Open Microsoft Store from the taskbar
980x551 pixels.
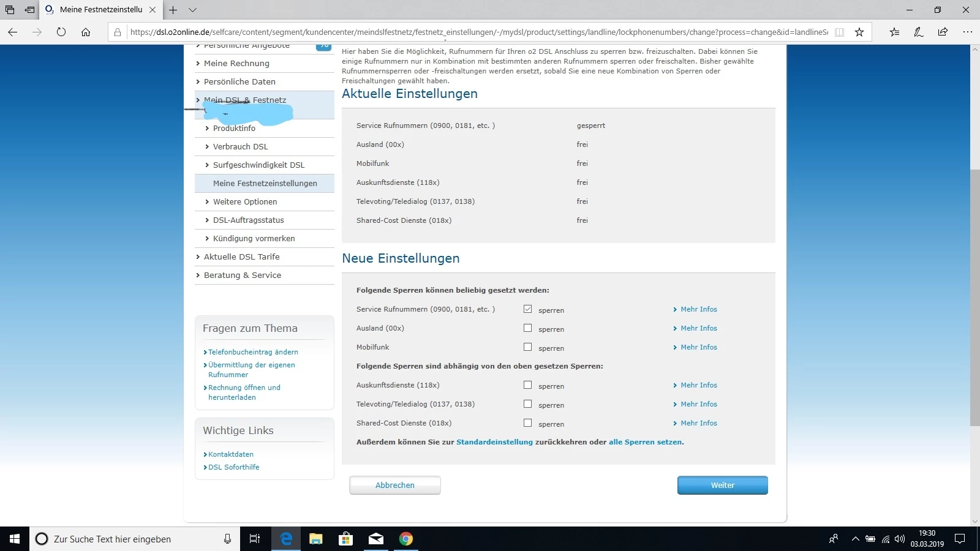click(x=346, y=539)
